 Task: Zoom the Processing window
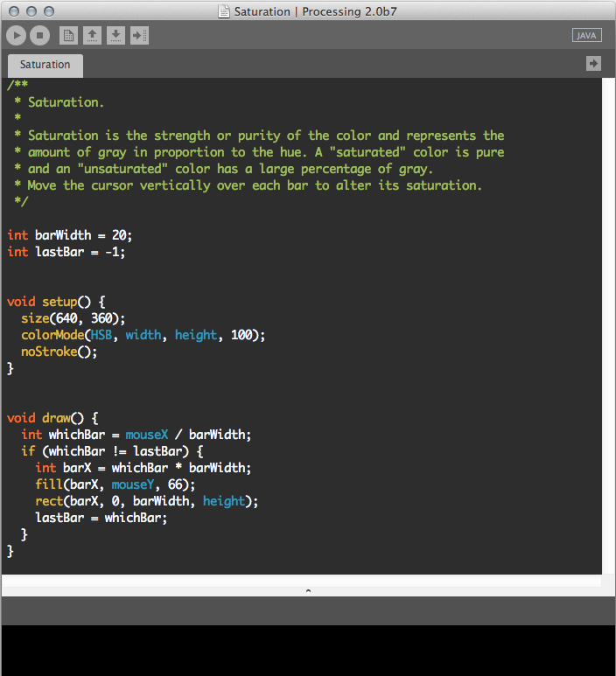[x=49, y=11]
